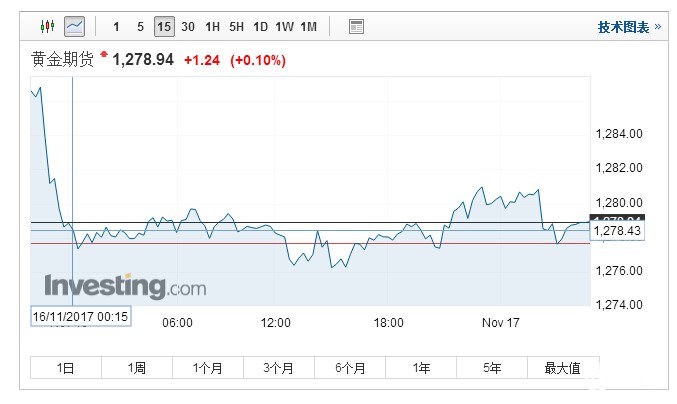Viewport: 677px width, 404px height.
Task: Select the 1M interval
Action: (308, 26)
